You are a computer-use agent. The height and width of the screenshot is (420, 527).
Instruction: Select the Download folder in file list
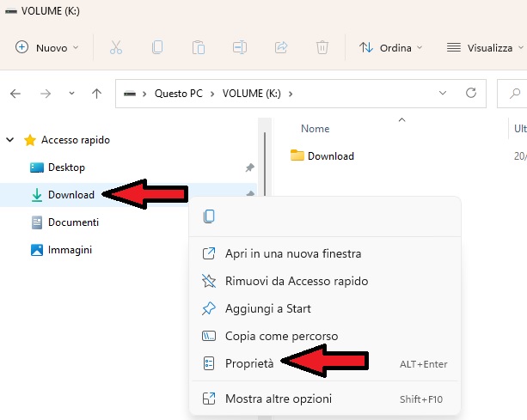pyautogui.click(x=331, y=156)
